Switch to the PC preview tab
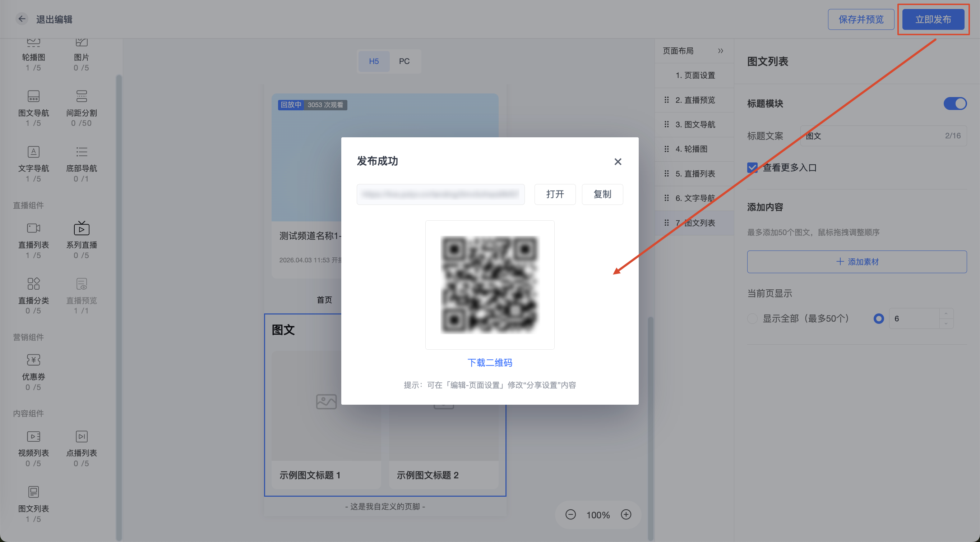 pyautogui.click(x=404, y=61)
